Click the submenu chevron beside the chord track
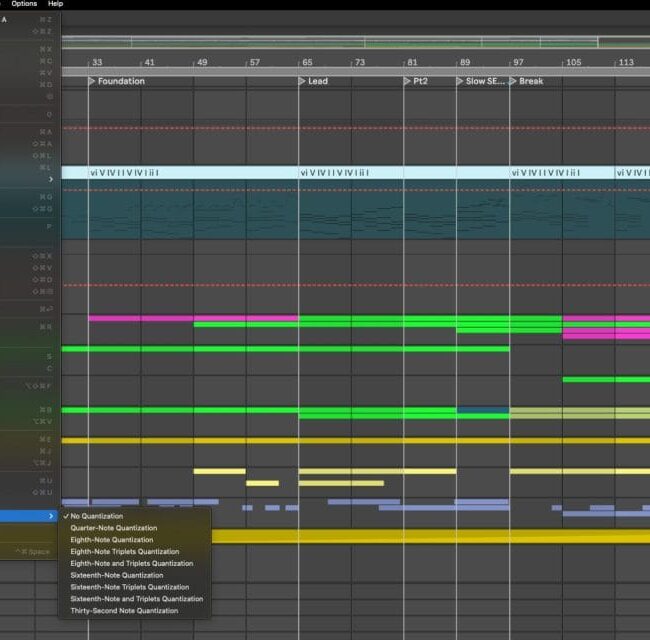The height and width of the screenshot is (640, 650). (x=52, y=179)
